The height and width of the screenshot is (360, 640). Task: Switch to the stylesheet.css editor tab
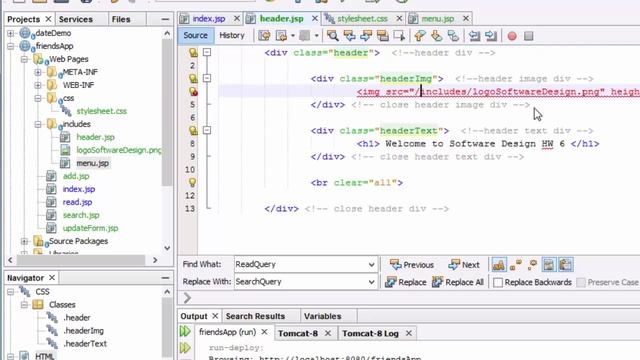click(x=362, y=19)
